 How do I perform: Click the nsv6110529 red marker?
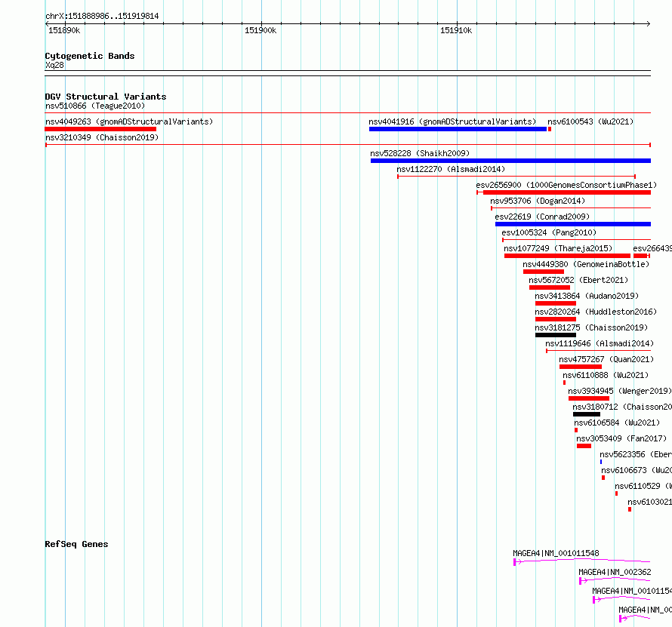pyautogui.click(x=616, y=493)
